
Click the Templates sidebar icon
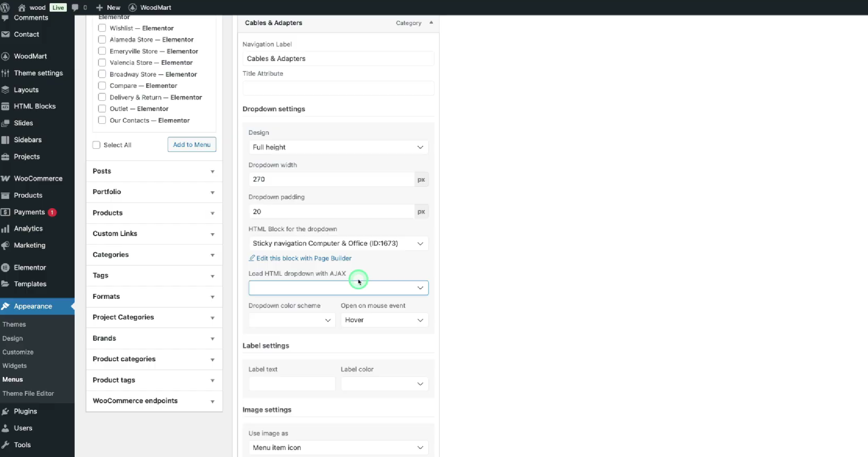tap(6, 284)
